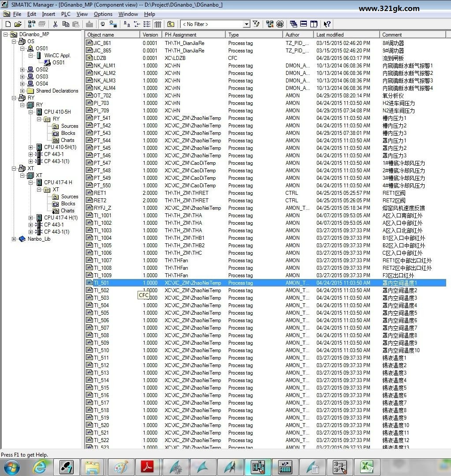Image resolution: width=451 pixels, height=476 pixels.
Task: Select the Shared Declarations folder
Action: [57, 91]
